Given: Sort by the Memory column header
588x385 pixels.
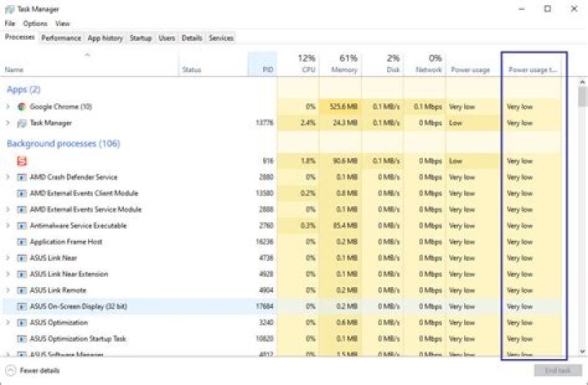Looking at the screenshot, I should [341, 64].
